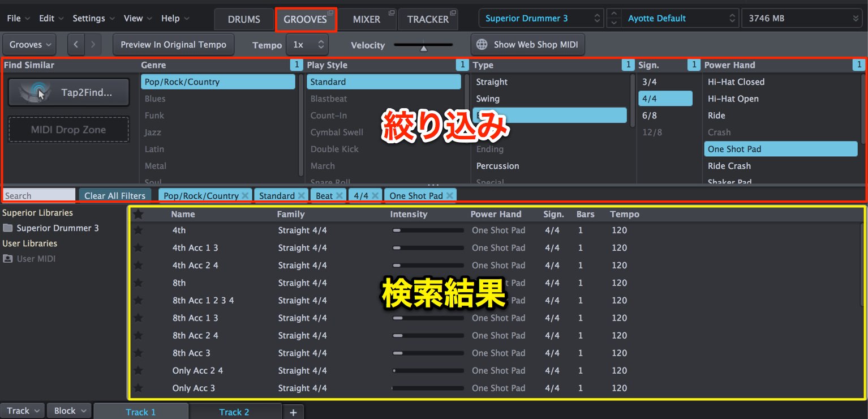Remove the One Shot Pad filter tag

tap(449, 195)
